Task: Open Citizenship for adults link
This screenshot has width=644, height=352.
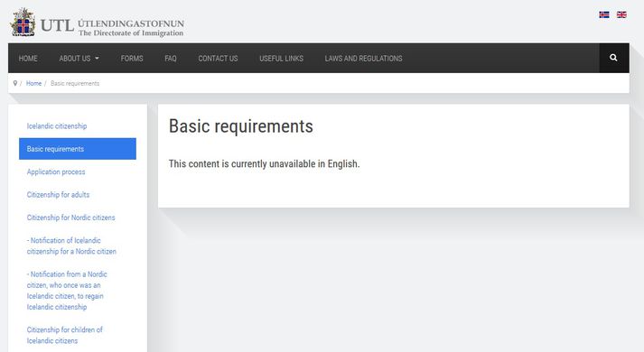Action: pyautogui.click(x=58, y=194)
